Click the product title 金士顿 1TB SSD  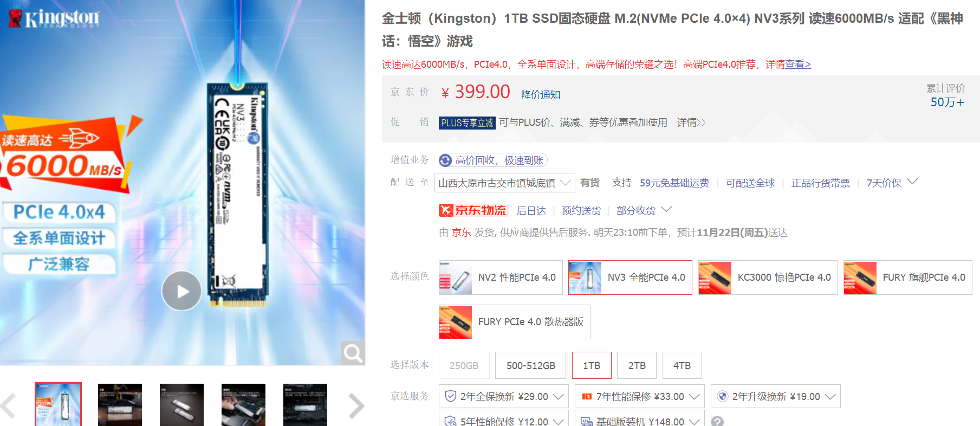pos(672,30)
